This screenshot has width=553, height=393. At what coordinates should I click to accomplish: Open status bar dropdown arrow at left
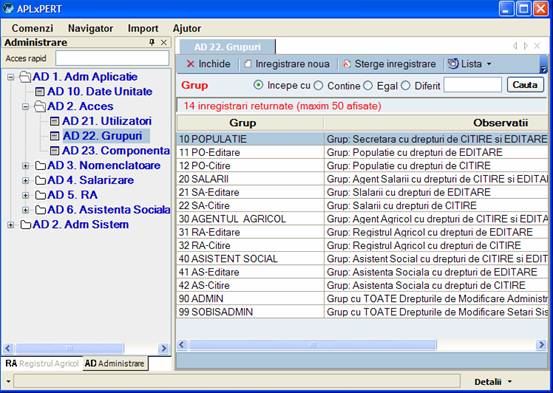(x=8, y=381)
